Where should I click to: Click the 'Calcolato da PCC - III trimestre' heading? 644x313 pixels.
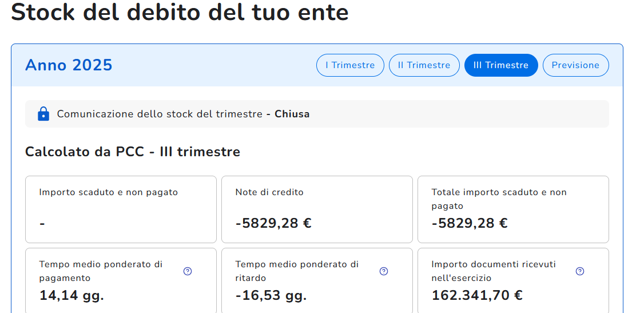tap(133, 152)
